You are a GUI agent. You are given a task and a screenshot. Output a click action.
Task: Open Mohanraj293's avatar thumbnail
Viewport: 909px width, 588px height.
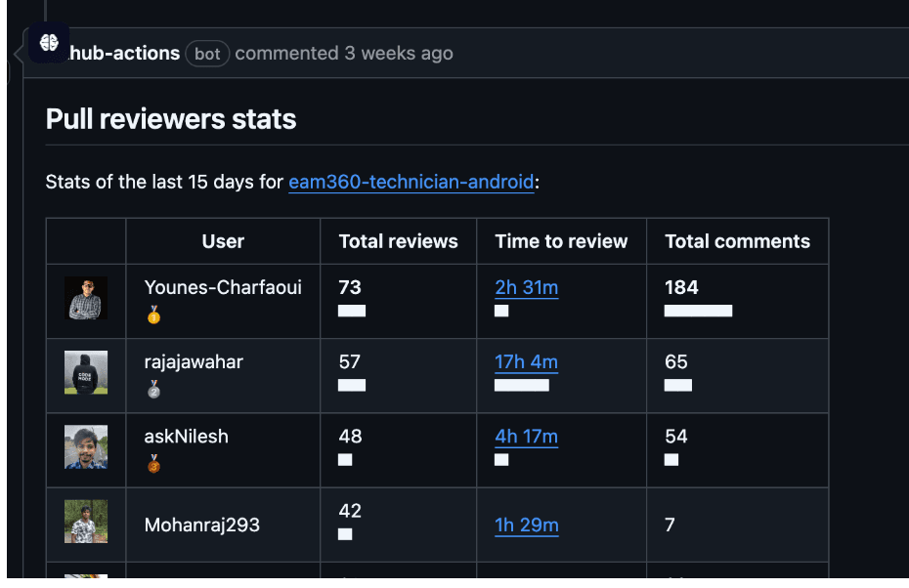(x=86, y=522)
